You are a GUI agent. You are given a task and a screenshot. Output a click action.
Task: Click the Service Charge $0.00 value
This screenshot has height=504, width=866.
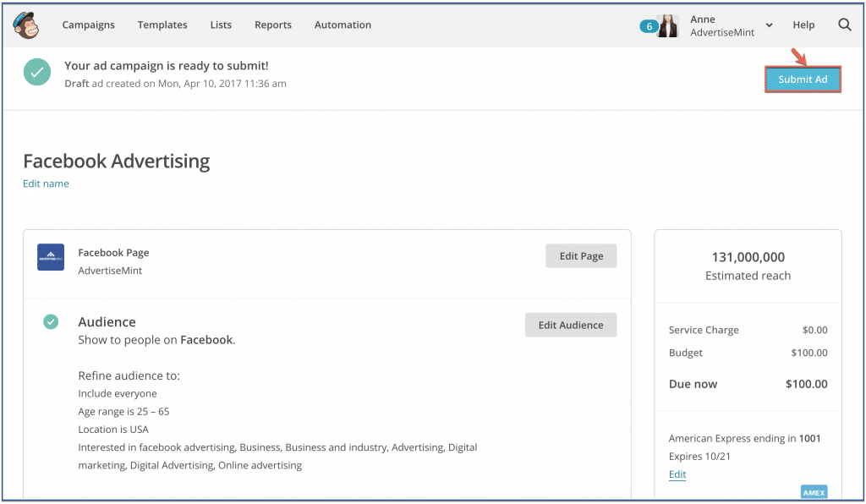pos(814,330)
